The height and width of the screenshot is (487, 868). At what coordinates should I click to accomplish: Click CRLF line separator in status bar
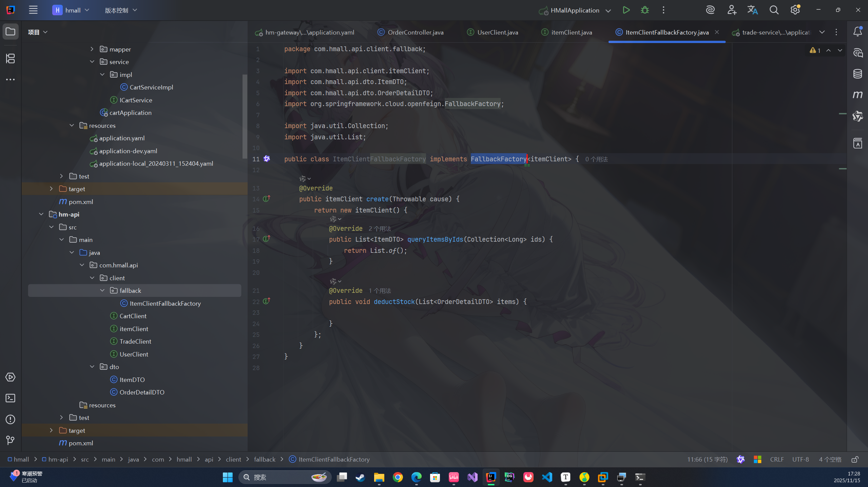pos(776,459)
